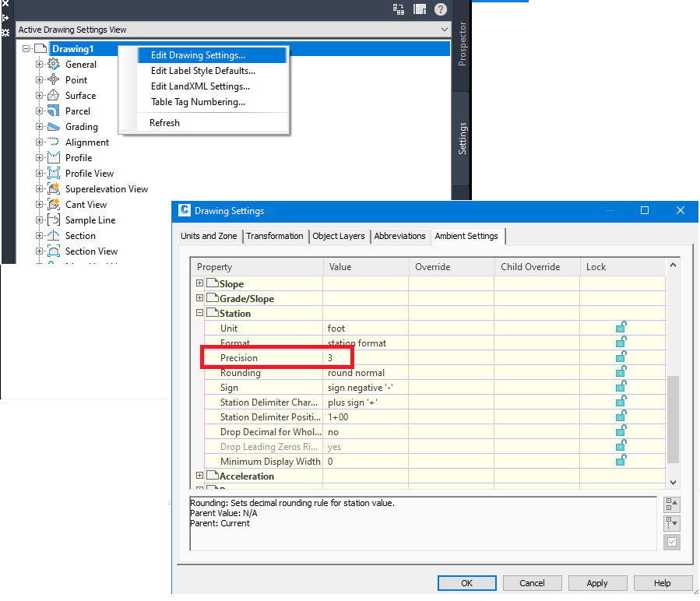Screen dimensions: 700x601
Task: Click the Sample Line node icon
Action: (54, 220)
